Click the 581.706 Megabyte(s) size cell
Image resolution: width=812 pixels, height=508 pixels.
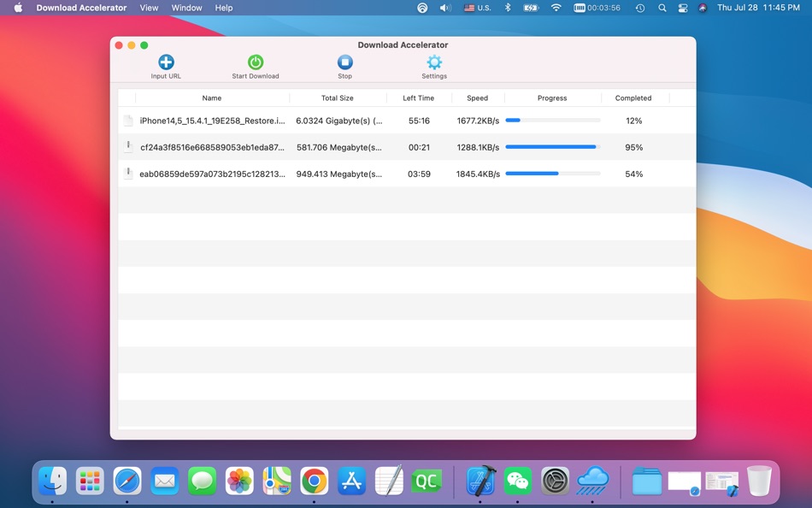338,147
